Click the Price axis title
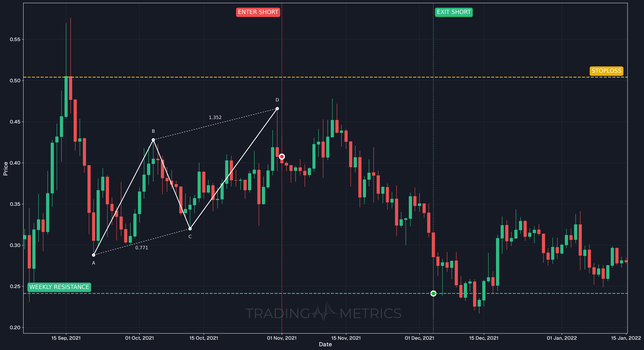644x350 pixels. pos(5,169)
